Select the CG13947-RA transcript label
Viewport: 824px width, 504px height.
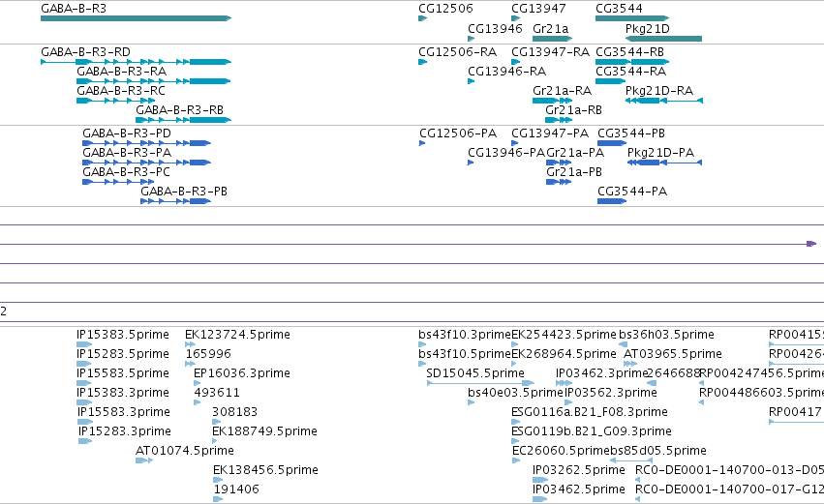coord(550,52)
